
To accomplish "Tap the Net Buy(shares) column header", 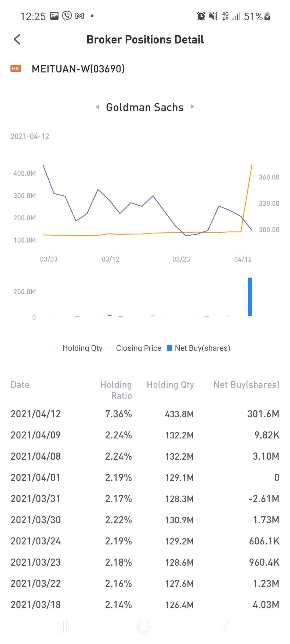I will tap(247, 385).
